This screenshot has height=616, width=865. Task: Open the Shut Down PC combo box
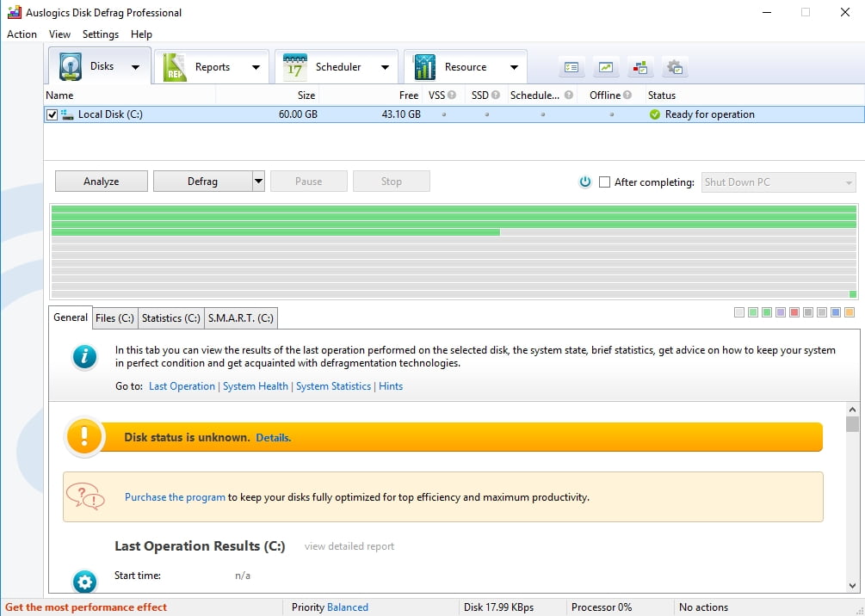tap(779, 182)
